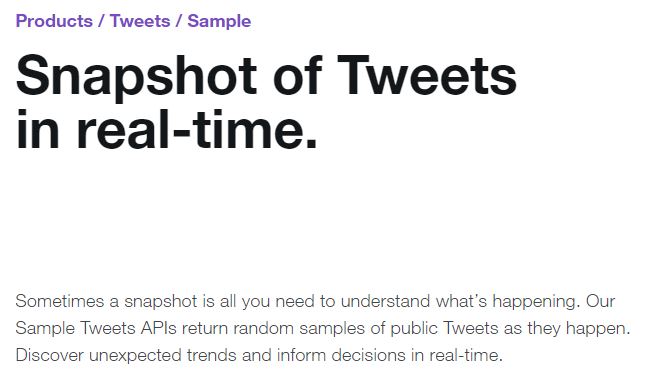This screenshot has width=646, height=386.
Task: Click the word Tweets in the large heading
Action: tap(427, 75)
